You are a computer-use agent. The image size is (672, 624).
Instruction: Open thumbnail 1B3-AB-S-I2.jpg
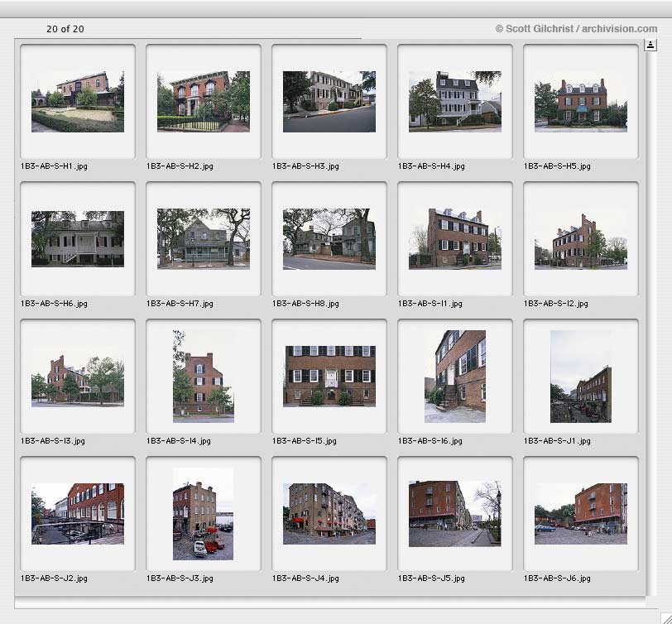[581, 242]
